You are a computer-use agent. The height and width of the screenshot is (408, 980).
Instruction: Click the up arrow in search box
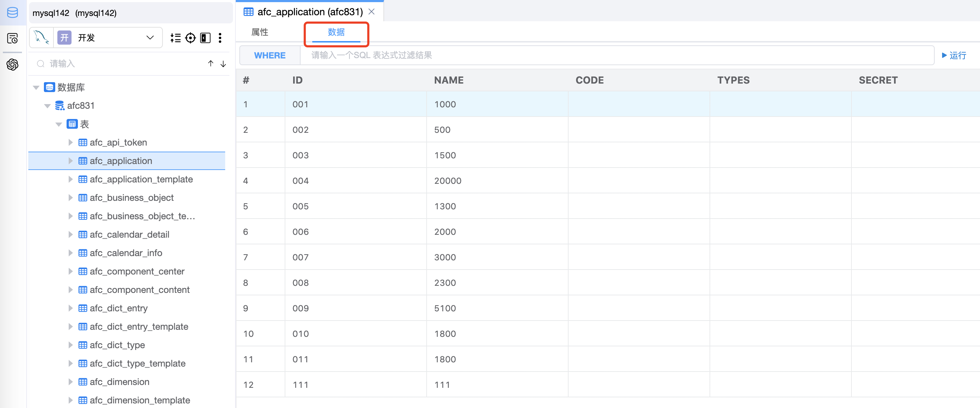[x=210, y=63]
